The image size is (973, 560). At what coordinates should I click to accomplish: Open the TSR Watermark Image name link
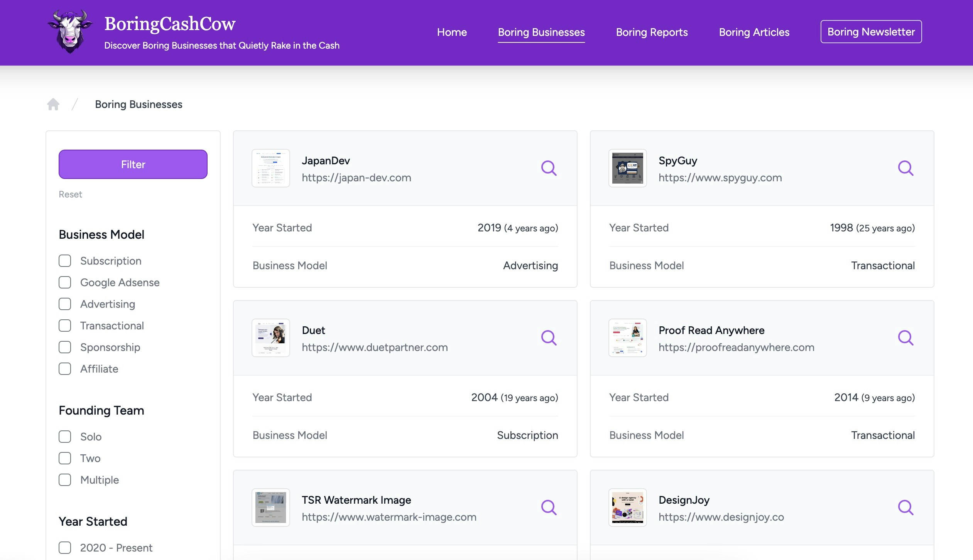pyautogui.click(x=356, y=500)
